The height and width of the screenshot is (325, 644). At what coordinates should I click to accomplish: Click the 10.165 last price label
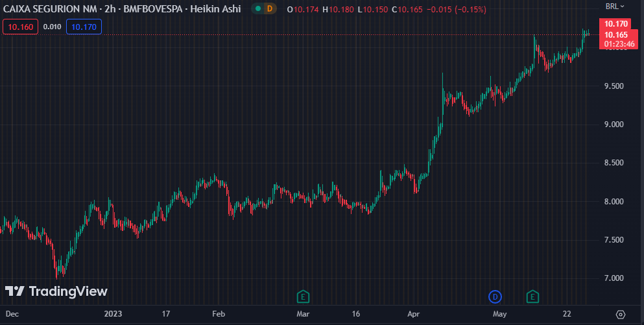[615, 35]
